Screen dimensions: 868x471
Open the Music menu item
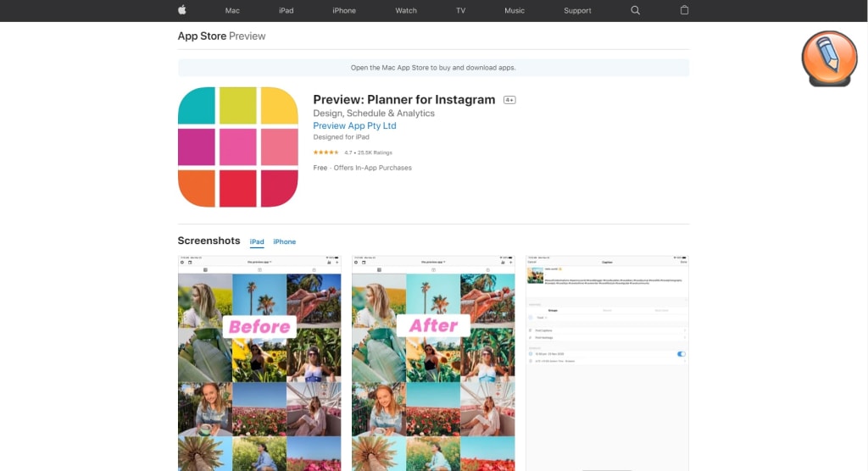515,10
